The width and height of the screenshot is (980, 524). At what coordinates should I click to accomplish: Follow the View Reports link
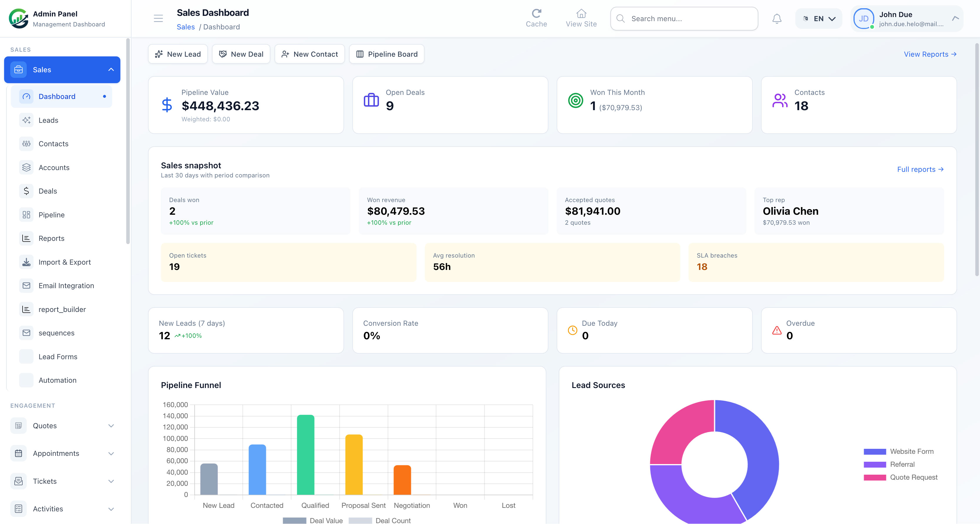click(x=930, y=54)
